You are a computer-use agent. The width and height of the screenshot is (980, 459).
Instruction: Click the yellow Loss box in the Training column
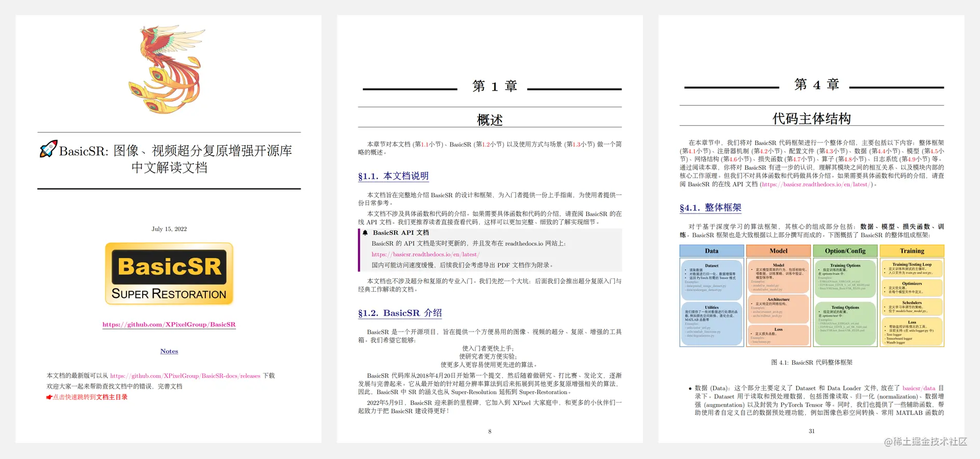[912, 332]
